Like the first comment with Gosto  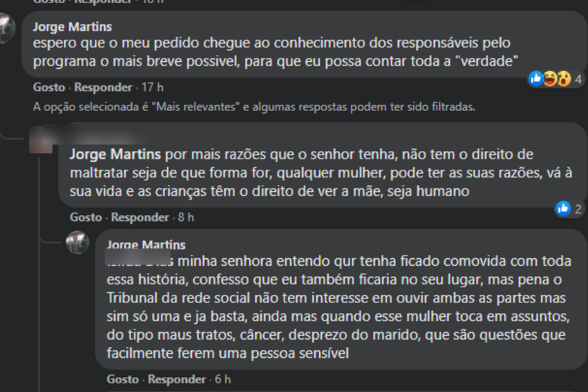[49, 87]
